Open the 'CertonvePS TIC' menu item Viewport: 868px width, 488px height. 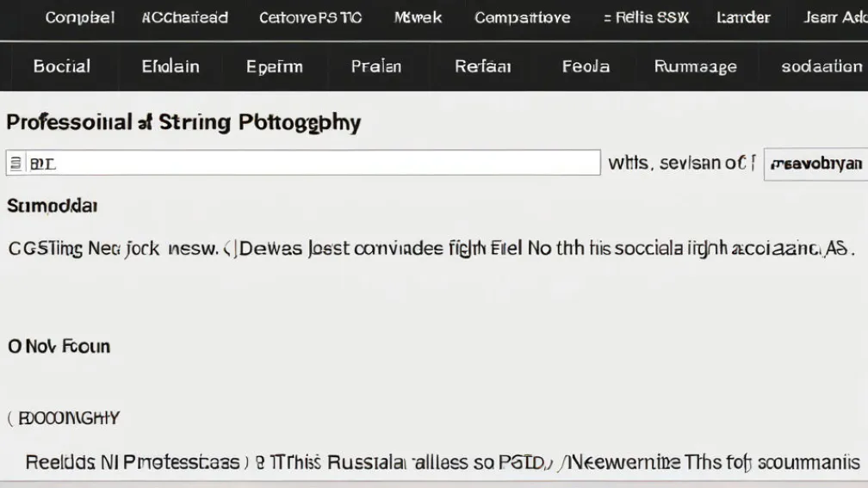[310, 17]
